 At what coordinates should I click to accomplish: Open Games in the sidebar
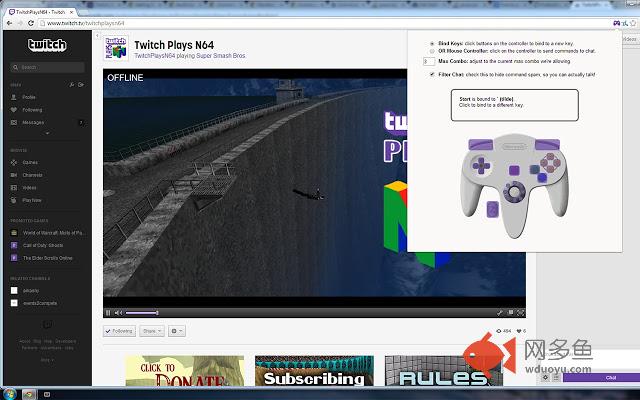(32, 161)
